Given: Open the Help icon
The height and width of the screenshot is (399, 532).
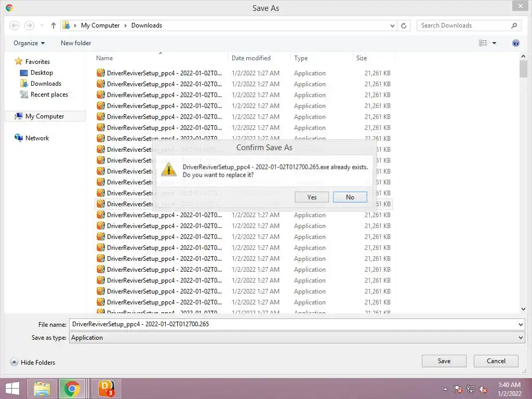Looking at the screenshot, I should coord(516,43).
